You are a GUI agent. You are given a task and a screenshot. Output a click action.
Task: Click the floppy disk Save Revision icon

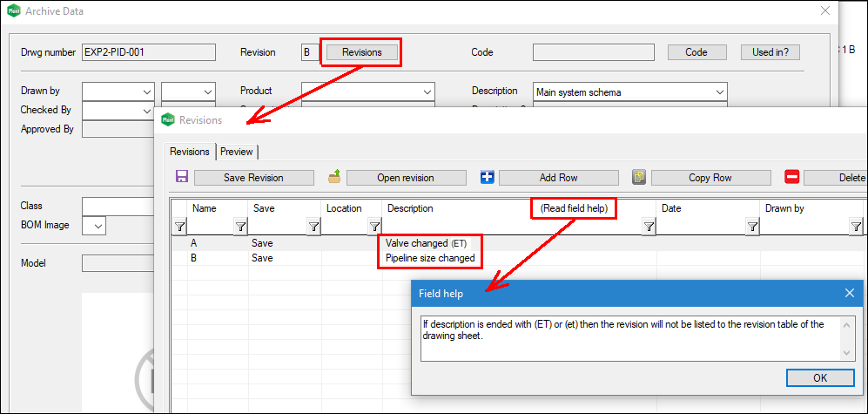coord(182,177)
